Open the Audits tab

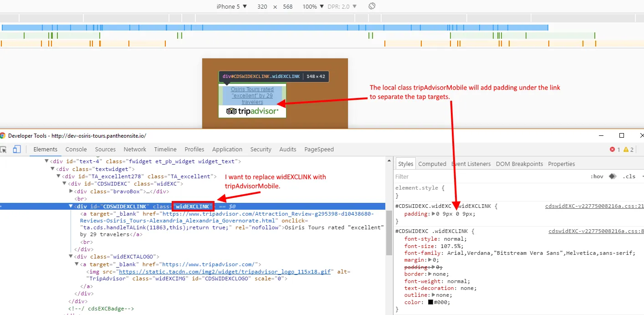288,149
